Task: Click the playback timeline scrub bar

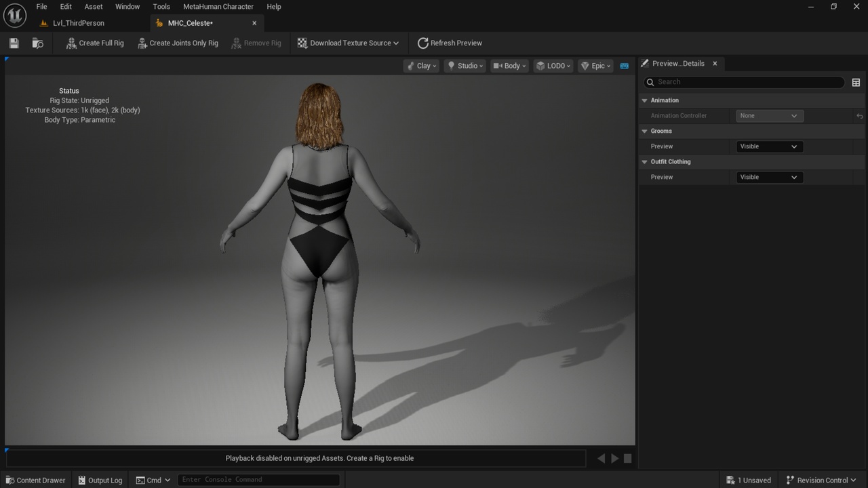Action: pos(296,458)
